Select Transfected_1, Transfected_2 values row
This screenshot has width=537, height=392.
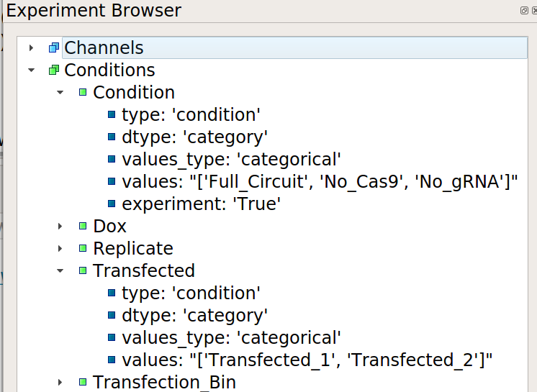click(307, 360)
